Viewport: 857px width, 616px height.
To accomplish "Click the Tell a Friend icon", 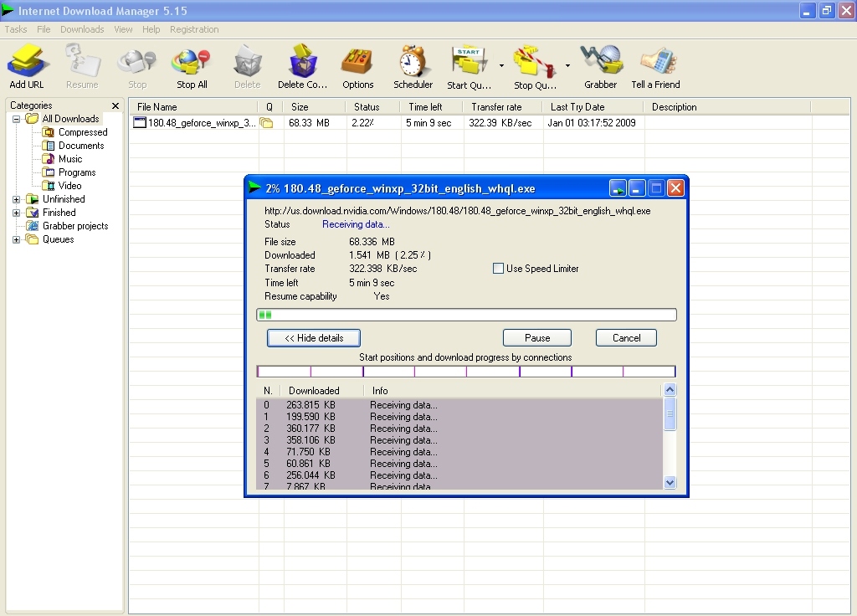I will (x=658, y=61).
